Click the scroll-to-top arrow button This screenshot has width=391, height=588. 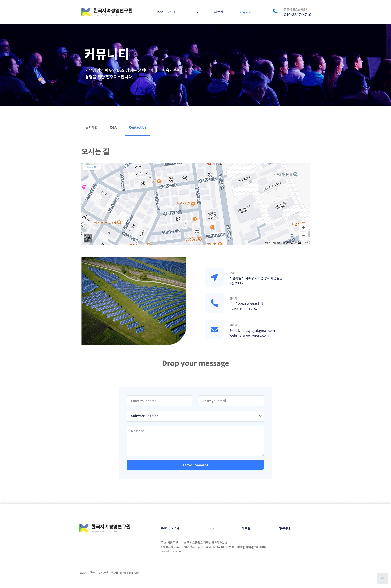[x=382, y=578]
